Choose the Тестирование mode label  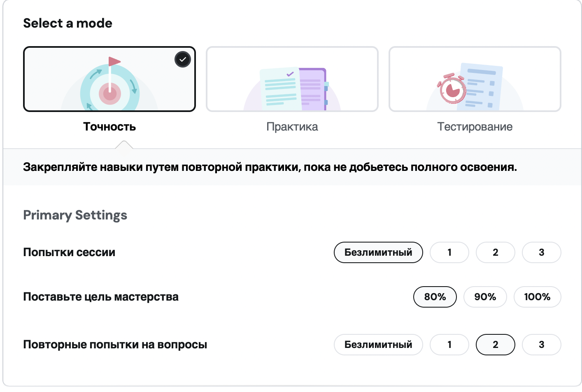pos(475,126)
